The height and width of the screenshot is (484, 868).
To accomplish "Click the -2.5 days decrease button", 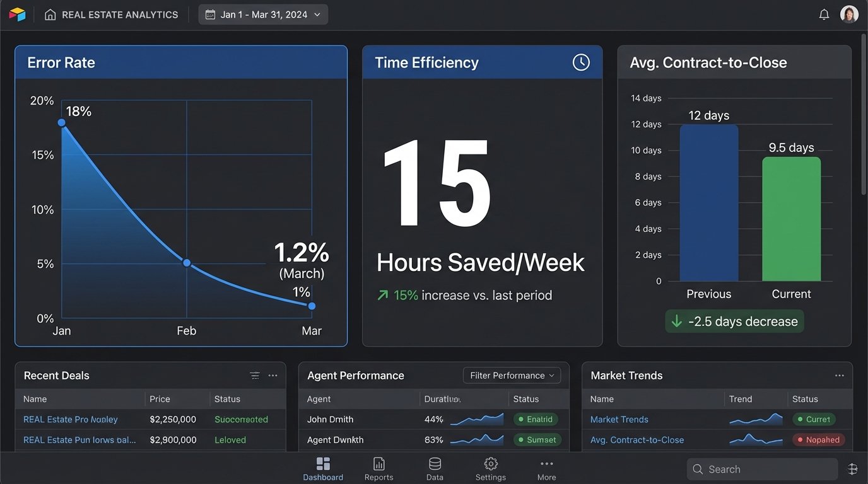I will coord(734,321).
